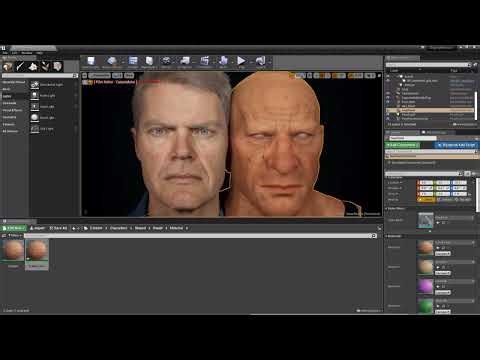The height and width of the screenshot is (360, 480).
Task: Open the Marketplace toolbar icon
Action: [149, 62]
